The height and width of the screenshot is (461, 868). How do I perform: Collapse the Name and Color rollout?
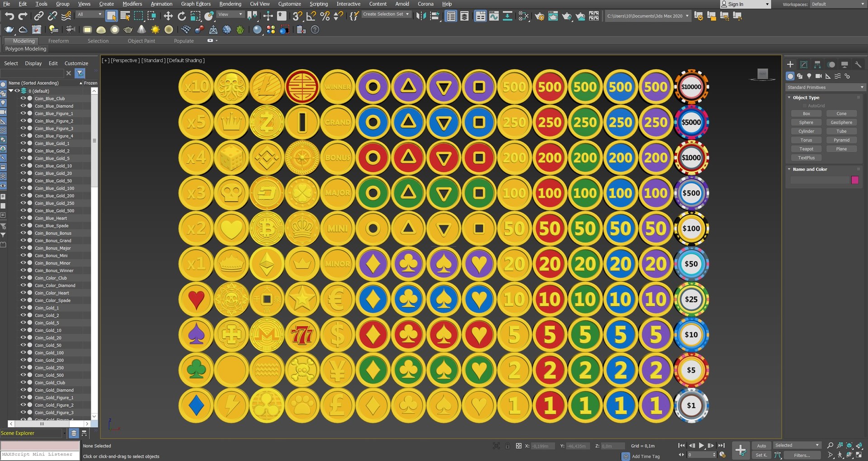coord(789,169)
